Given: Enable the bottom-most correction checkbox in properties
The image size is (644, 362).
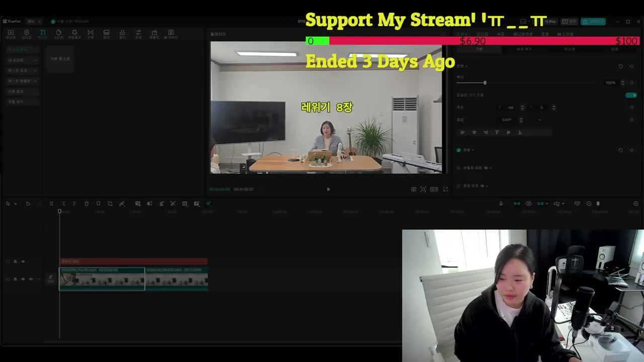Looking at the screenshot, I should [x=458, y=186].
